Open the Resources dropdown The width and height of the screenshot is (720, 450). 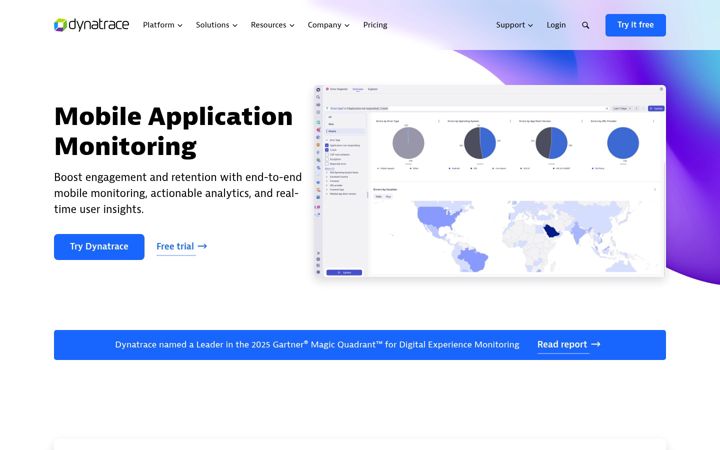click(272, 25)
